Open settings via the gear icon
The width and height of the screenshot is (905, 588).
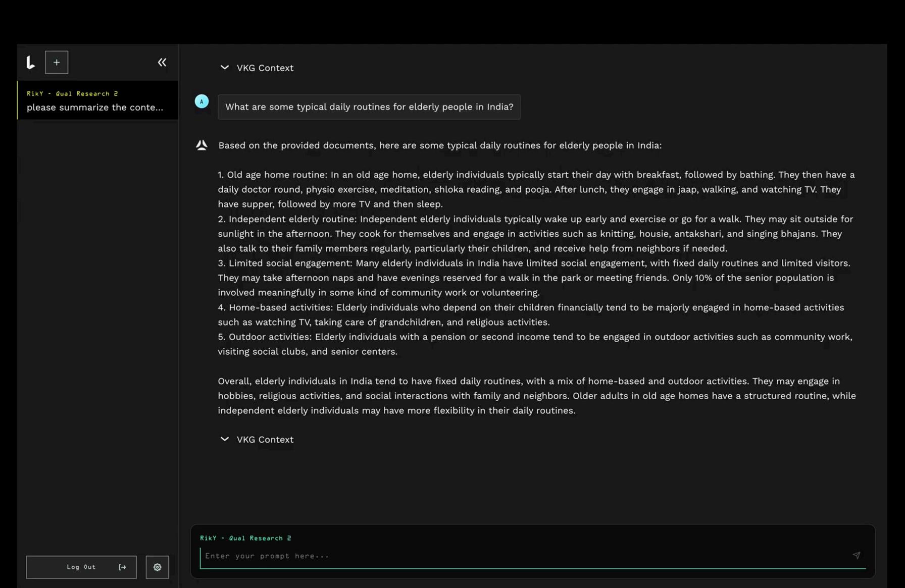click(157, 567)
